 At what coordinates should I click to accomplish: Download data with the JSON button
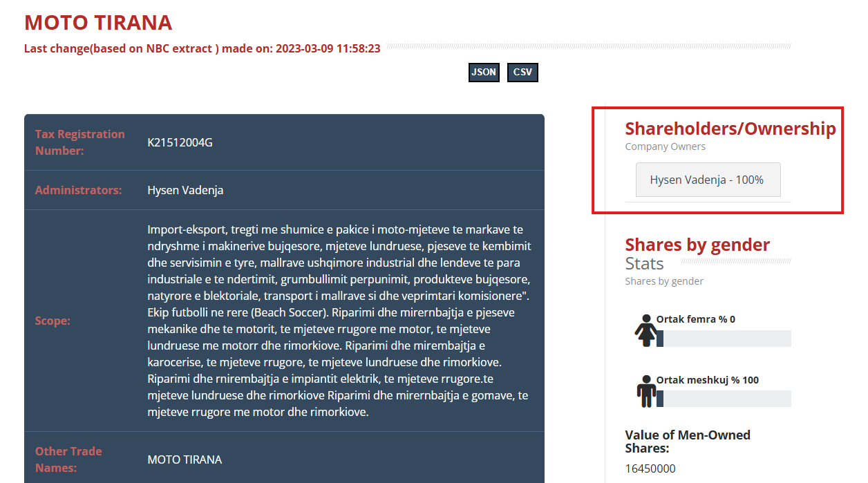click(484, 73)
